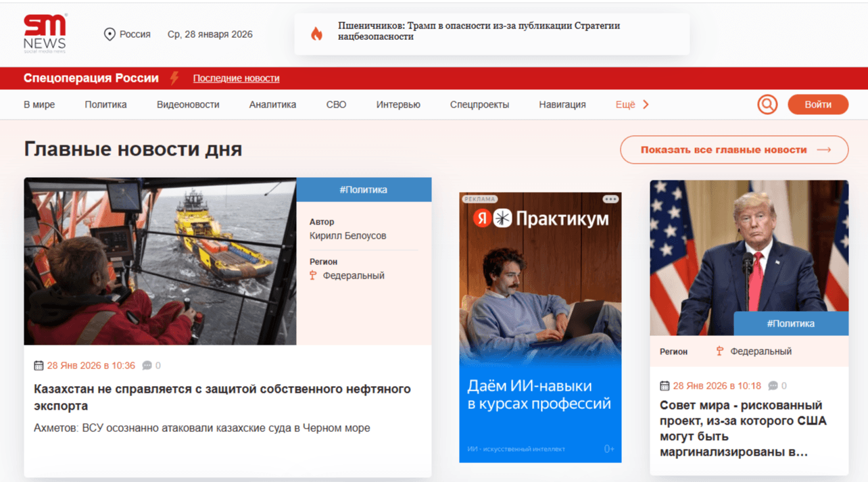
Task: Click the fire icon next to breaking news
Action: coord(317,32)
